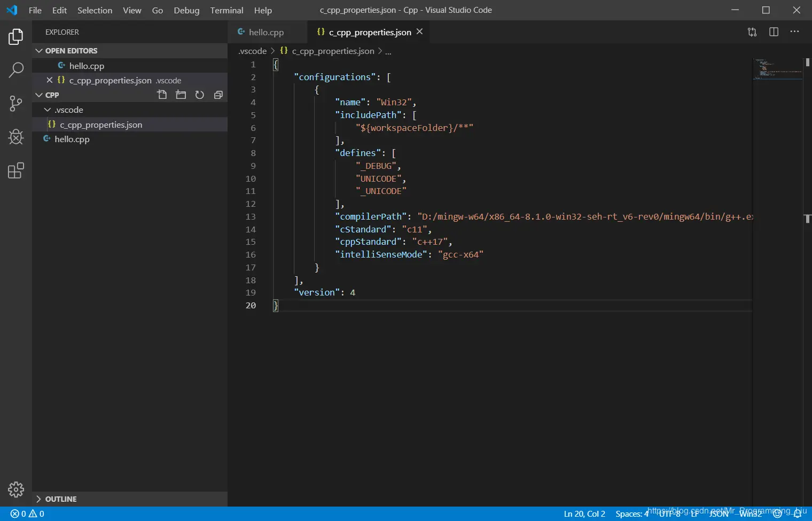Click the New File icon in the CPP header
812x521 pixels.
(x=162, y=95)
